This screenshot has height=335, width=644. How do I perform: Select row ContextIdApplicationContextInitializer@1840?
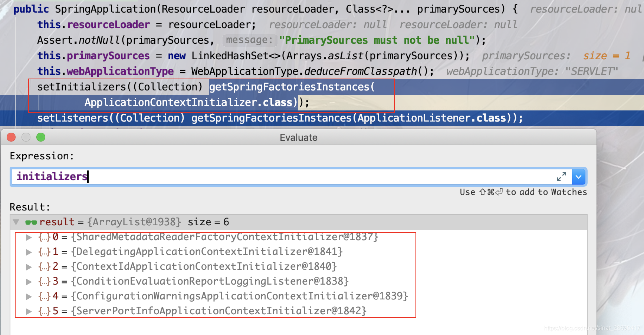299,266
